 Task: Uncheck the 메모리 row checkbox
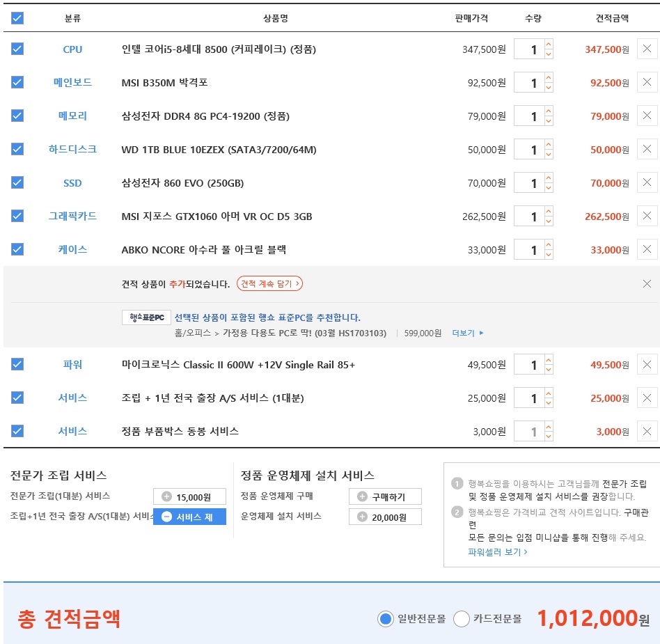(x=17, y=116)
